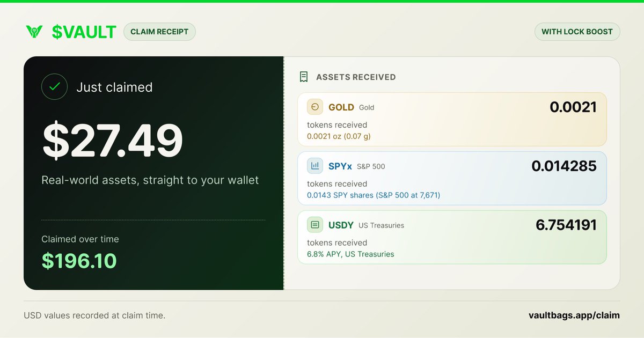
Task: Select the SPYx amount 0.014285
Action: [x=564, y=166]
